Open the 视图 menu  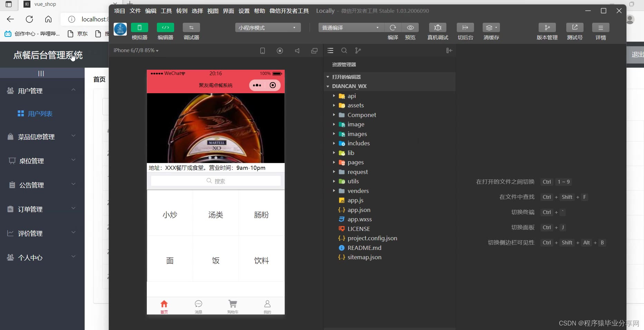213,11
